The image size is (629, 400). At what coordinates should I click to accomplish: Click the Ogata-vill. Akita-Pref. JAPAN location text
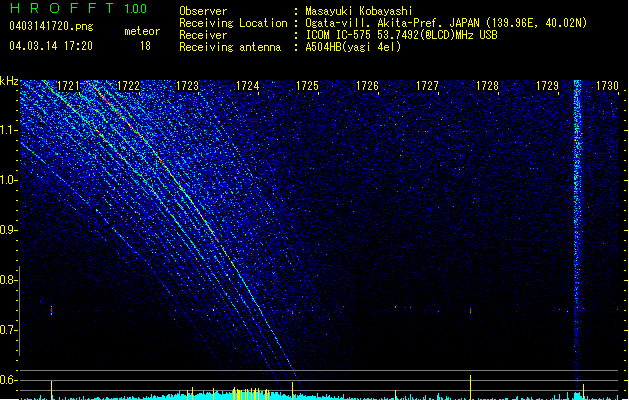446,23
